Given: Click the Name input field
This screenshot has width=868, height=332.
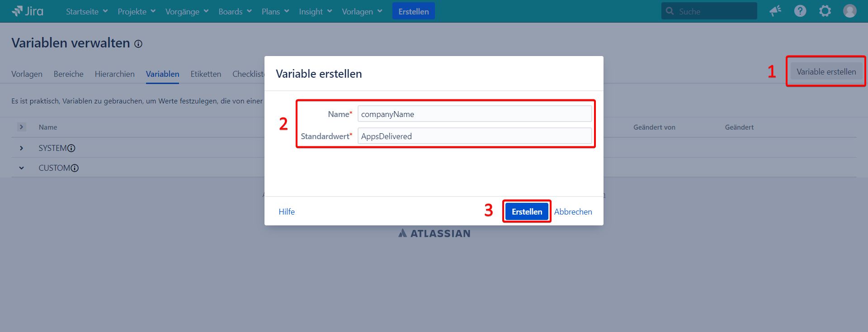Looking at the screenshot, I should tap(474, 114).
